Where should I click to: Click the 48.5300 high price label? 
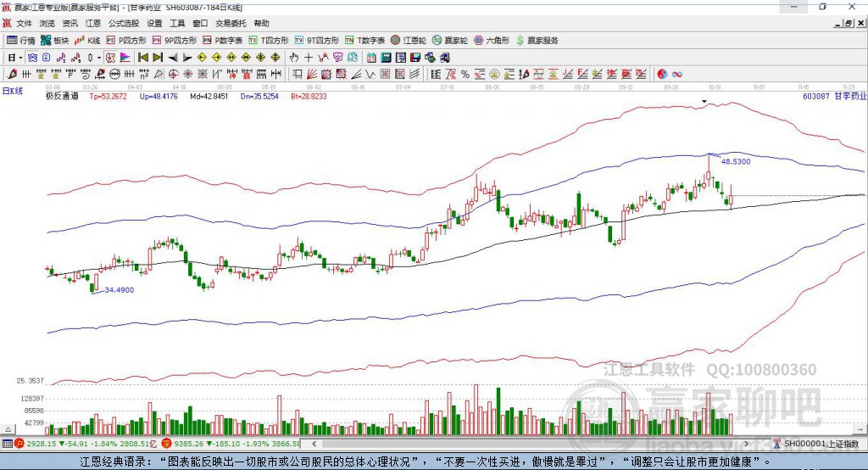[736, 161]
